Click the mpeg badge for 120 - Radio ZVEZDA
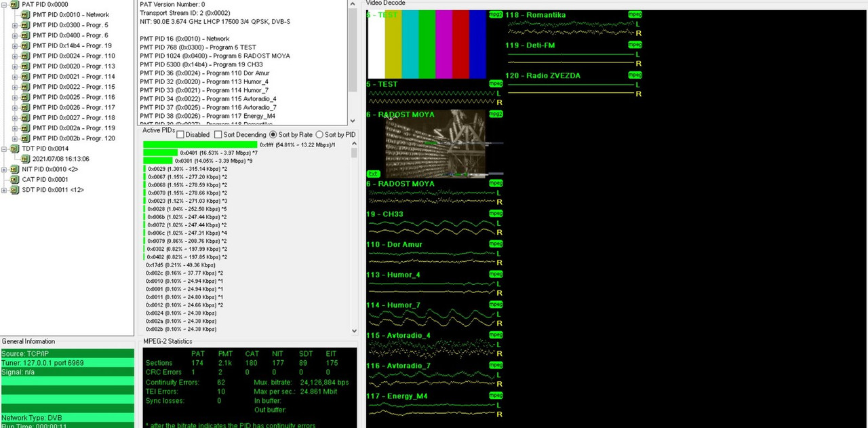Image resolution: width=868 pixels, height=428 pixels. coord(635,75)
